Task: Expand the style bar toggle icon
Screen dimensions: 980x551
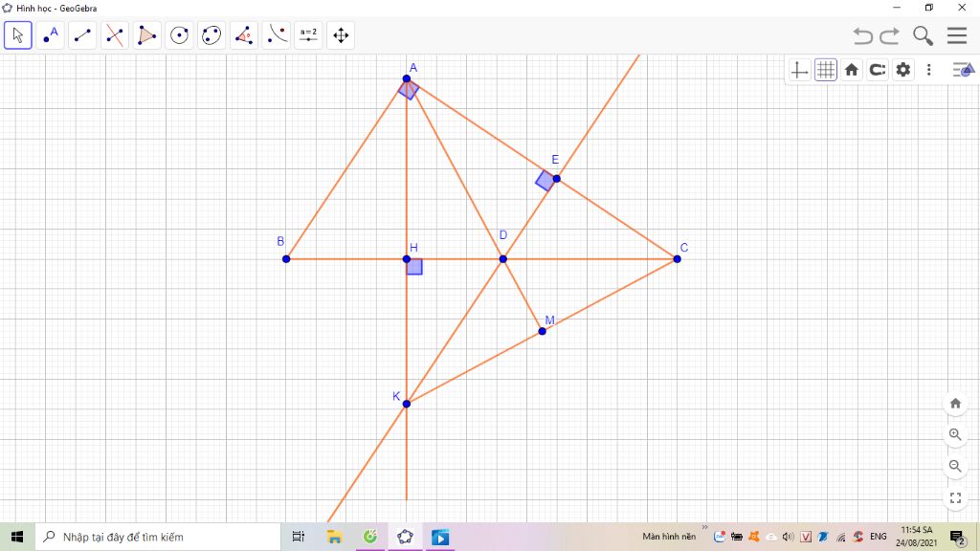Action: point(962,70)
